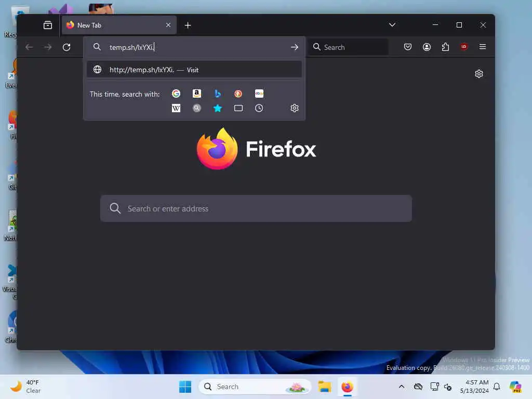Click the cloud sync tray icon
This screenshot has width=532, height=399.
pyautogui.click(x=418, y=387)
